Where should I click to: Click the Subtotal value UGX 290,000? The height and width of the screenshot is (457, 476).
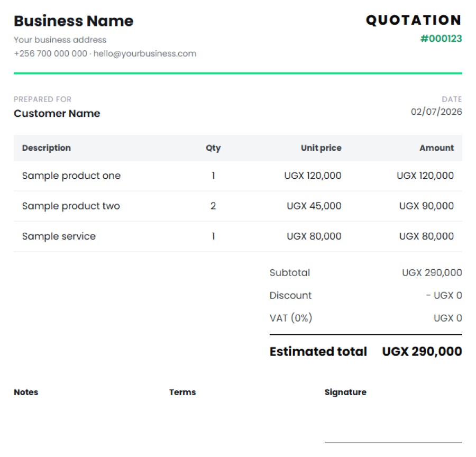coord(432,273)
